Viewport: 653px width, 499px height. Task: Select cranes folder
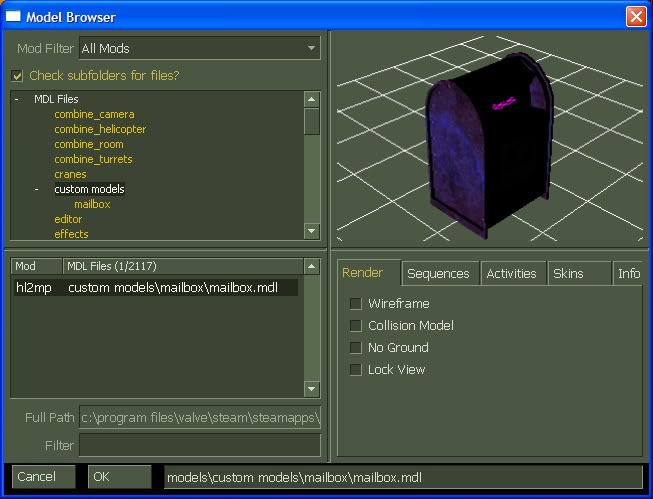coord(70,174)
